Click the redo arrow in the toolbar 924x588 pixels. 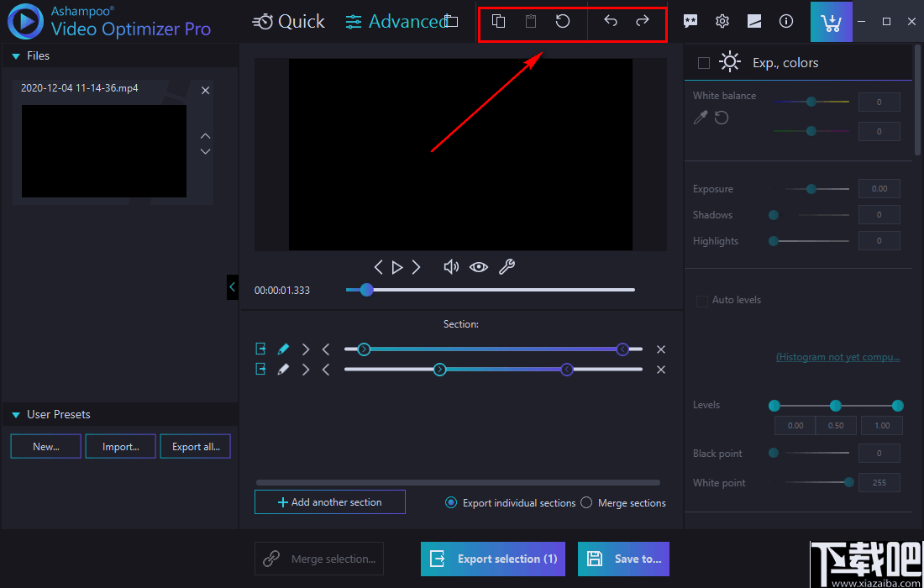click(643, 21)
